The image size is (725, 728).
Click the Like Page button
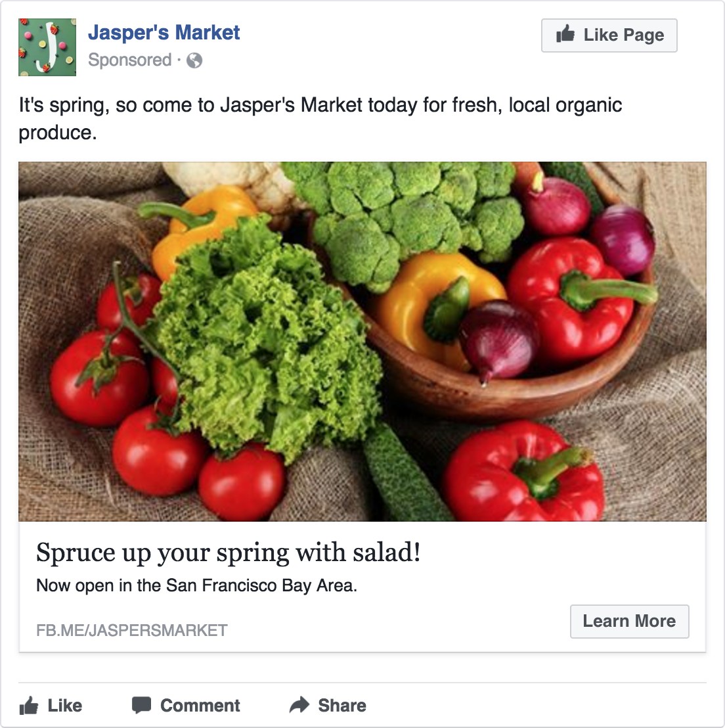coord(608,35)
